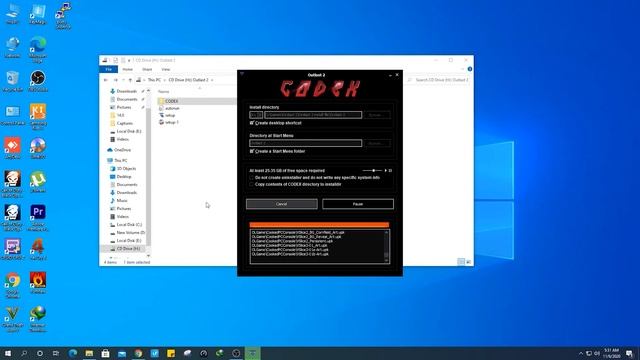Select the autorun file in Explorer
This screenshot has height=360, width=640.
pos(172,109)
